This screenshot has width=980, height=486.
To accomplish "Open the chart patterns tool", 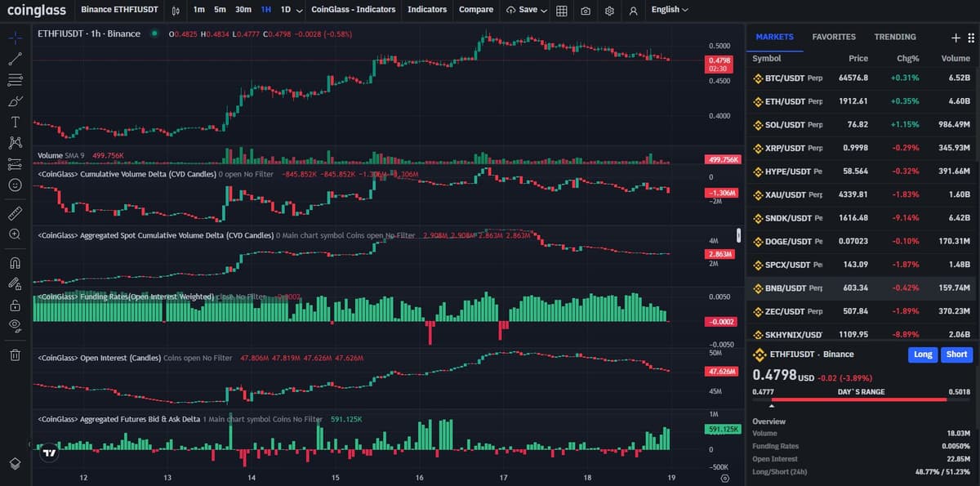I will [15, 143].
